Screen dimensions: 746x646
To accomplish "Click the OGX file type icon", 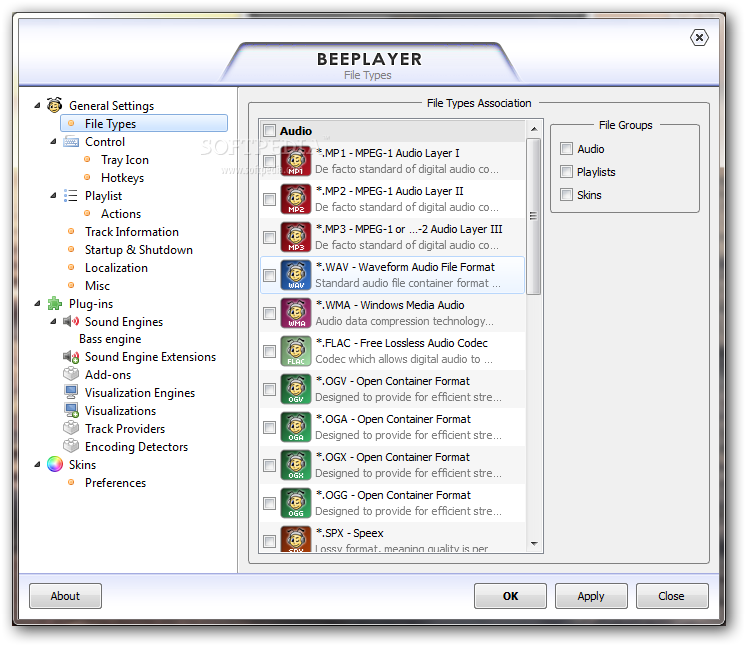I will click(296, 465).
